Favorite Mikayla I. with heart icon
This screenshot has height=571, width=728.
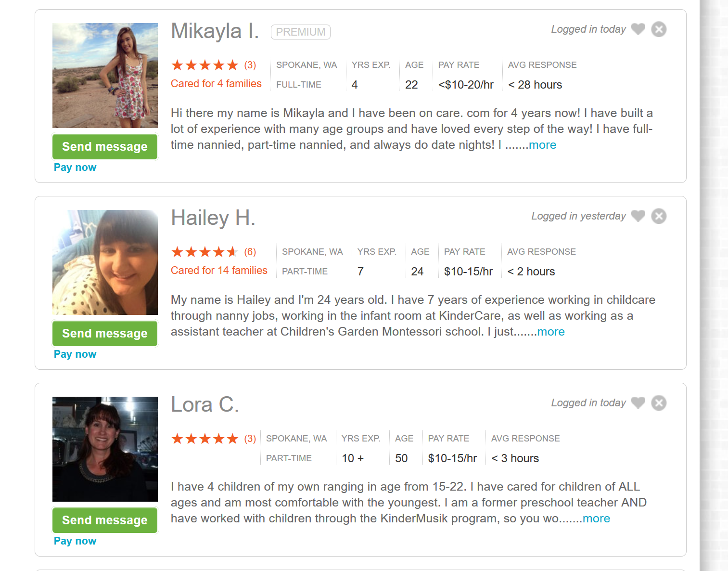(638, 29)
